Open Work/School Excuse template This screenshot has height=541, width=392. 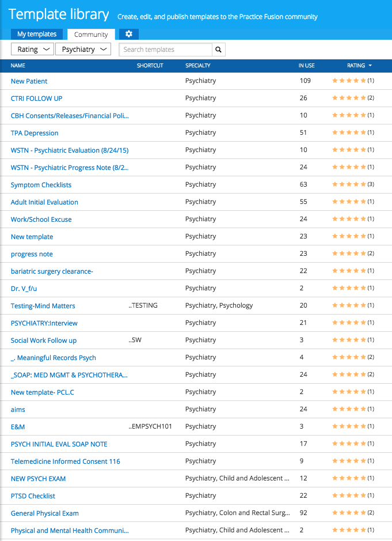pyautogui.click(x=41, y=220)
